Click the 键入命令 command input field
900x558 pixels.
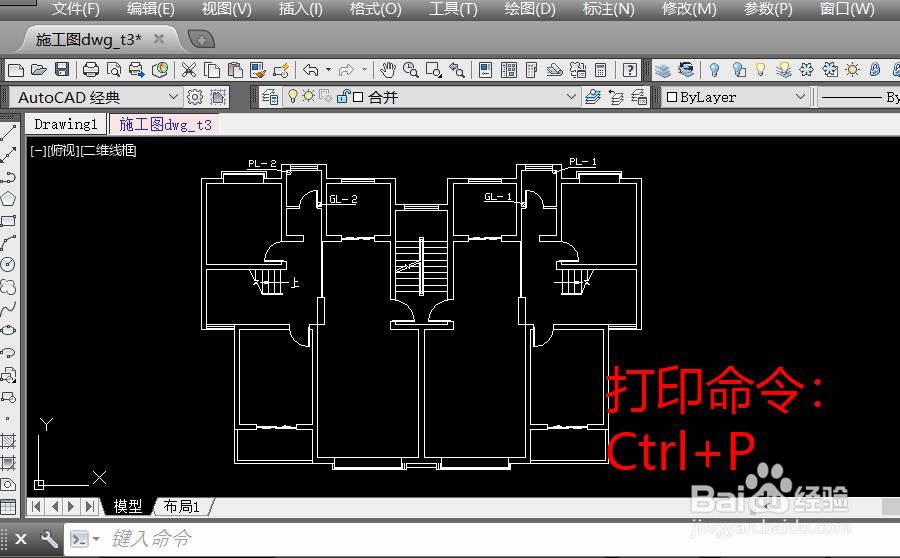482,539
